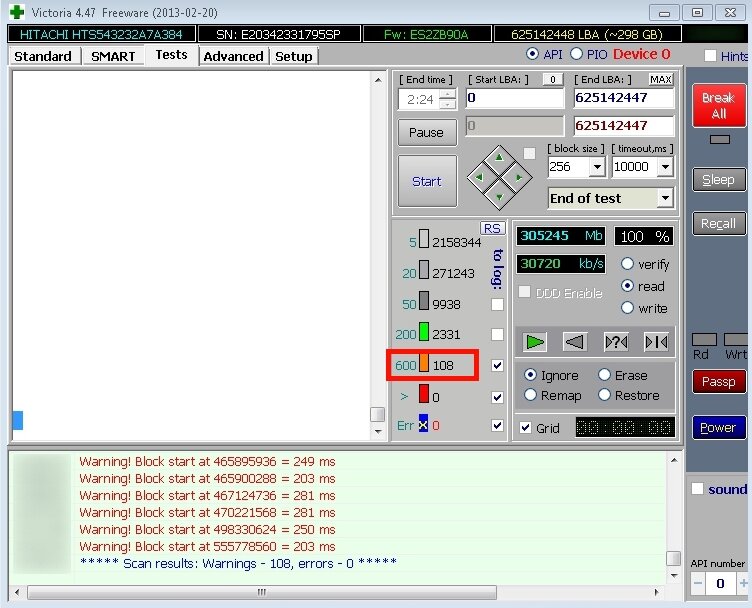This screenshot has height=608, width=752.
Task: Toggle log checkbox for 200 ms blocks
Action: [x=497, y=334]
